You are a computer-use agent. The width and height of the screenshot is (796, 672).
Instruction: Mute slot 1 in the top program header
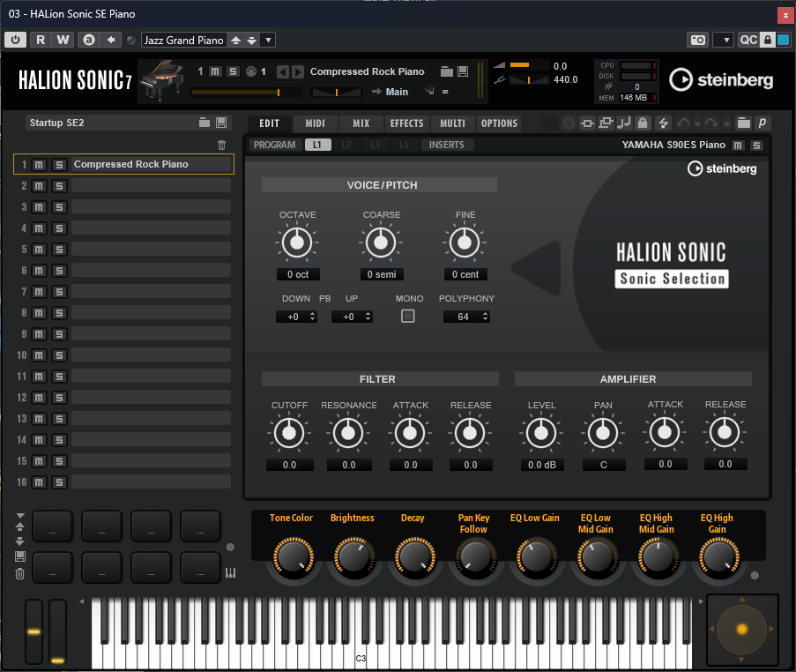(215, 71)
